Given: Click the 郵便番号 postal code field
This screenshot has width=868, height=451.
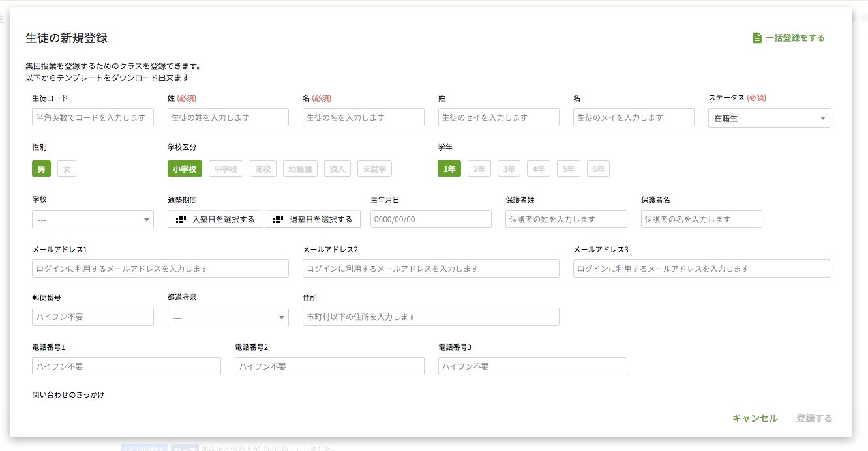Looking at the screenshot, I should coord(93,317).
